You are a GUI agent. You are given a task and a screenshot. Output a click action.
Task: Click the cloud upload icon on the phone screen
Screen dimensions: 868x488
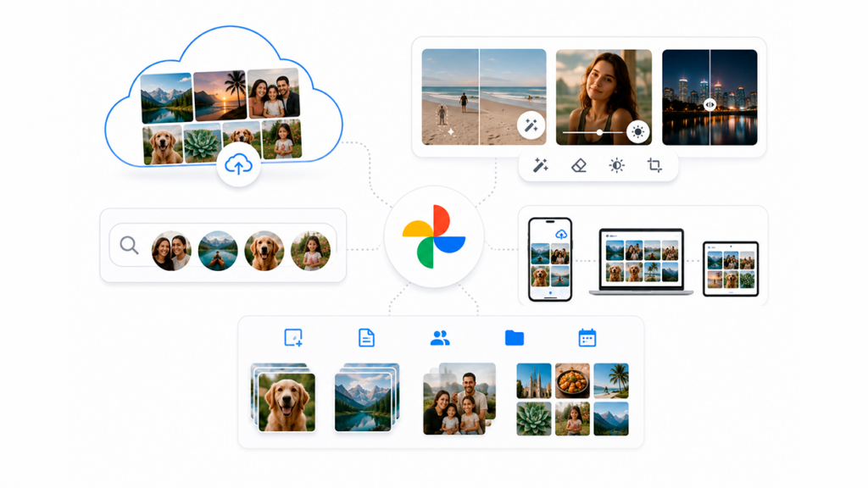[x=561, y=234]
